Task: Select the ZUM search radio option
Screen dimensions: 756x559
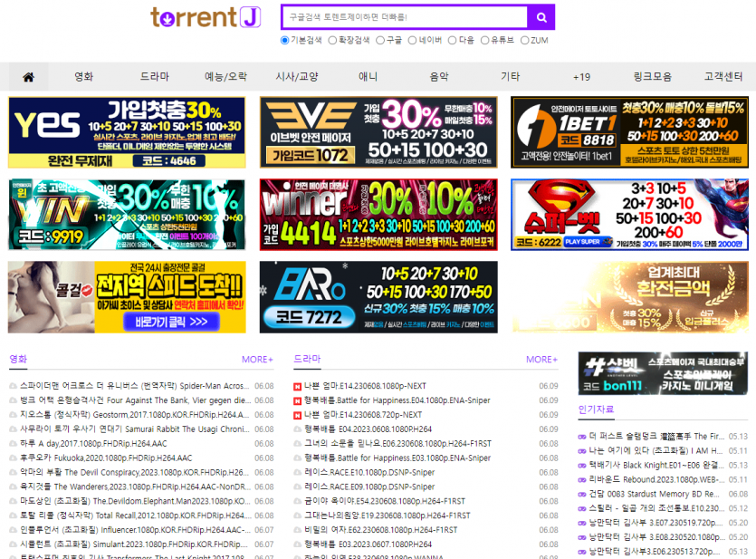Action: point(524,41)
